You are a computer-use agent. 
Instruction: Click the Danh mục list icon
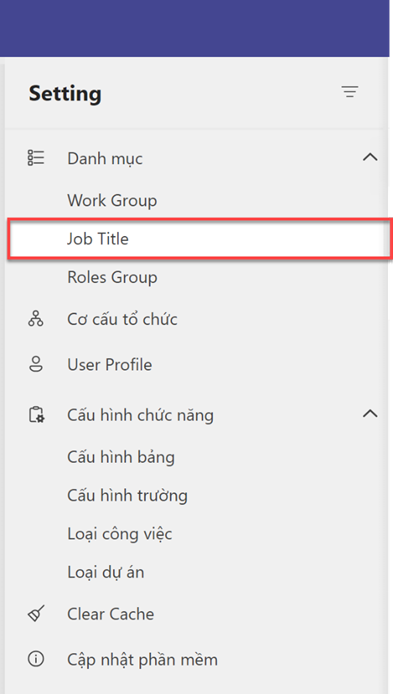(x=36, y=158)
